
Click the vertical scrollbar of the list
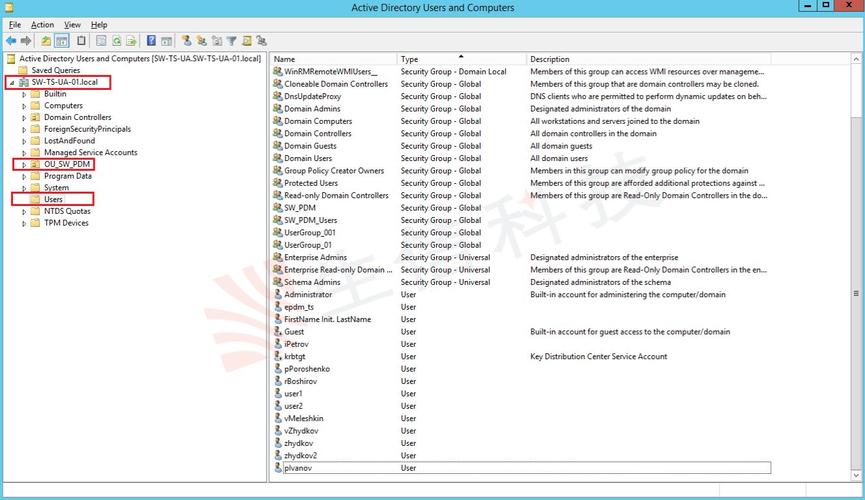856,293
